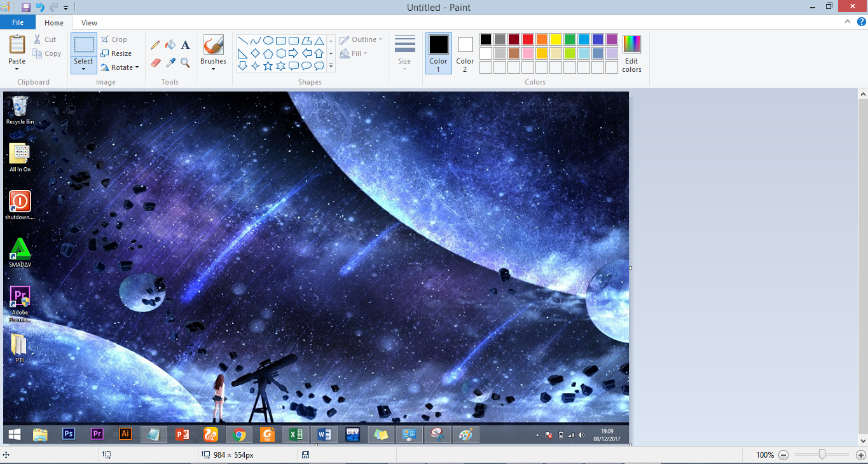The width and height of the screenshot is (868, 464).
Task: Select the Hexagon shape
Action: (x=280, y=53)
